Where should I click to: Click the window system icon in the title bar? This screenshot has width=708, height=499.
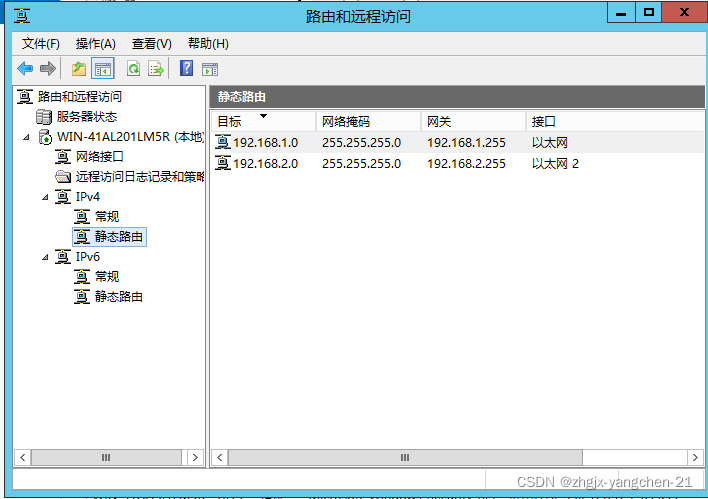(x=22, y=16)
